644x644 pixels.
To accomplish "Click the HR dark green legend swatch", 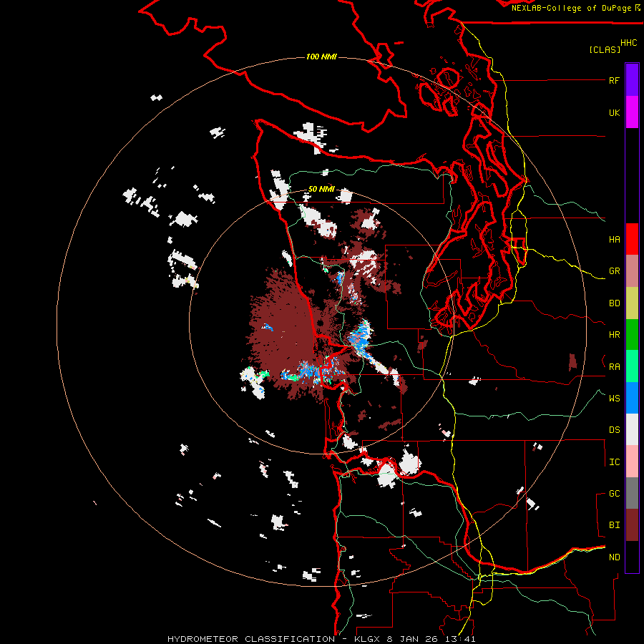I will tap(632, 334).
